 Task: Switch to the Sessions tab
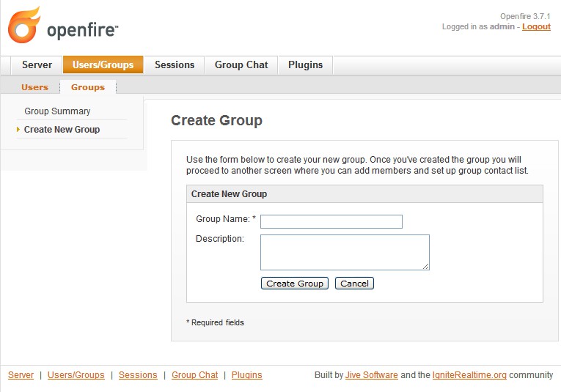tap(175, 65)
